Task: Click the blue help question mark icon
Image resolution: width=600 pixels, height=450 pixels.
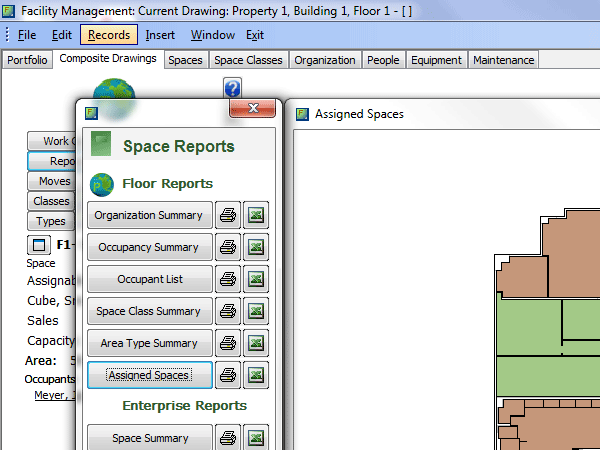Action: [232, 90]
